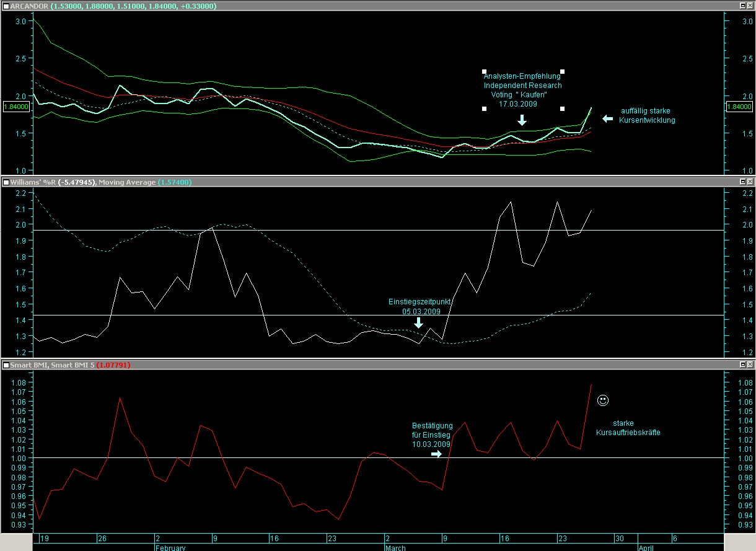The width and height of the screenshot is (756, 551).
Task: Select the smiley face symbol in Smart BMI panel
Action: pos(602,400)
